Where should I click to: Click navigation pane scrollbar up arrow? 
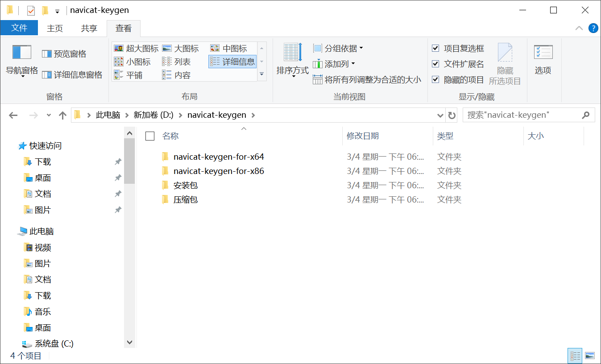pyautogui.click(x=129, y=133)
